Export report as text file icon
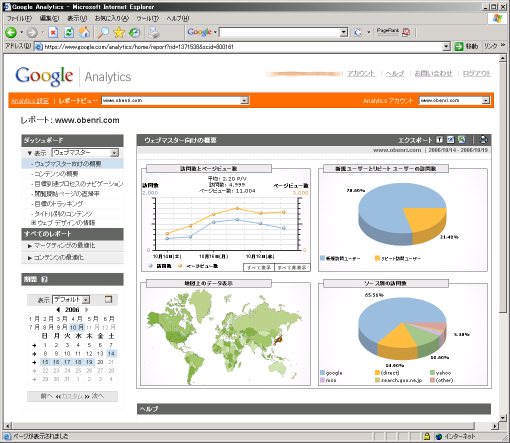Screen dimensions: 510x443 coord(440,140)
